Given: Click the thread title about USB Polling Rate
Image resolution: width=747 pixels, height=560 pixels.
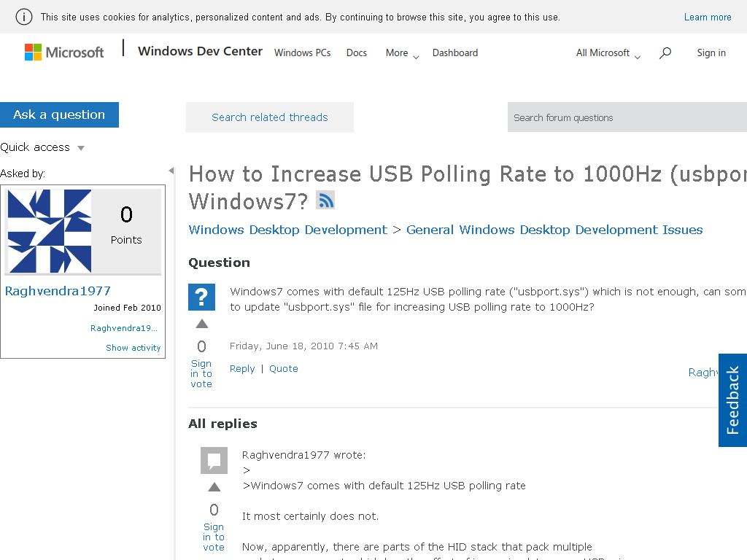Looking at the screenshot, I should pyautogui.click(x=467, y=187).
